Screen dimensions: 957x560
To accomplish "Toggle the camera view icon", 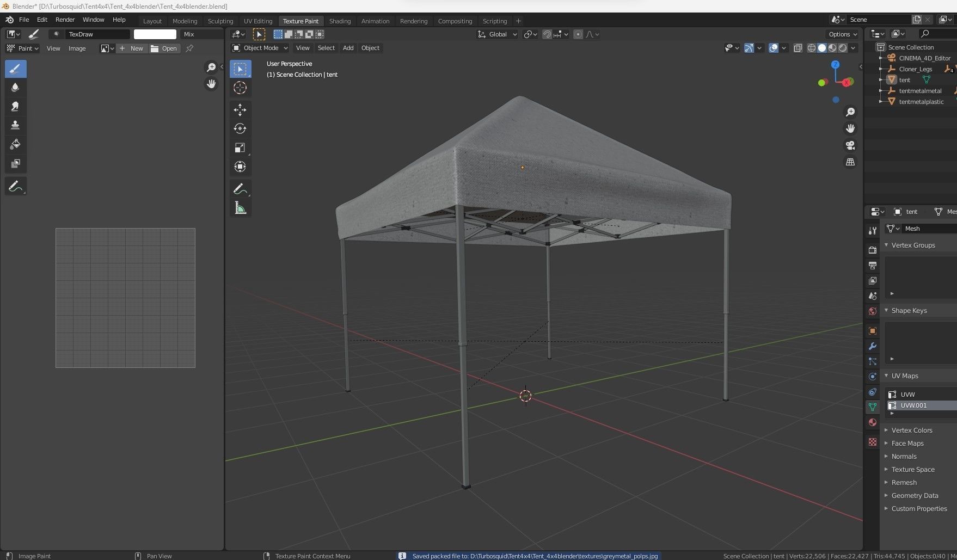I will pyautogui.click(x=850, y=145).
